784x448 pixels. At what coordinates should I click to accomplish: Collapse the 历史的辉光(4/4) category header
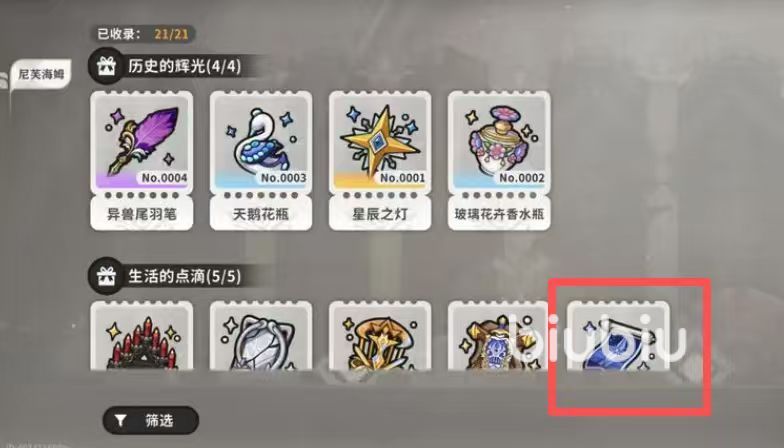175,66
